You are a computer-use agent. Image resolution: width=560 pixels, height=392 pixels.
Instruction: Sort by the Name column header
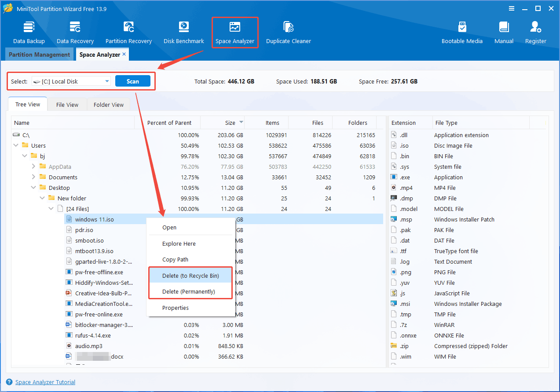(x=73, y=123)
